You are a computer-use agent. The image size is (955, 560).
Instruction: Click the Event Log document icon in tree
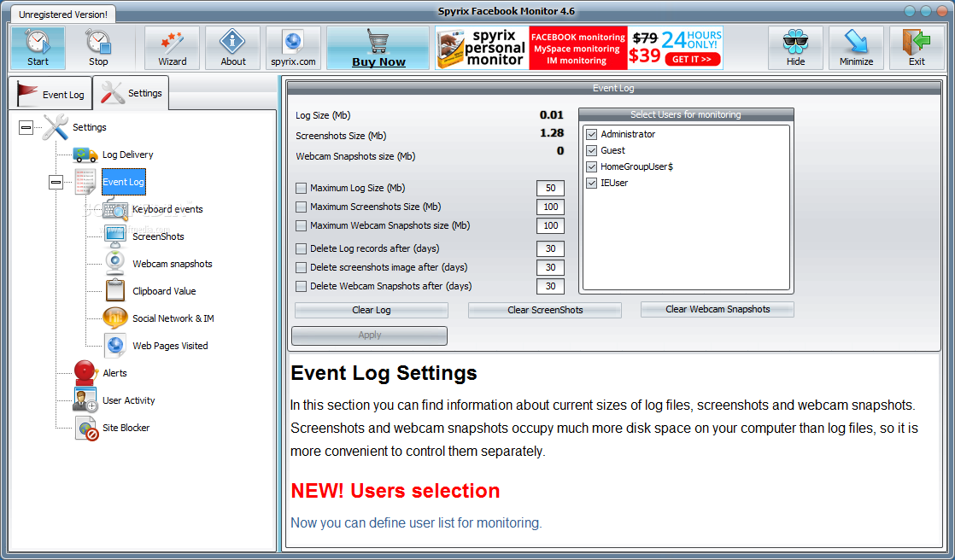(85, 182)
